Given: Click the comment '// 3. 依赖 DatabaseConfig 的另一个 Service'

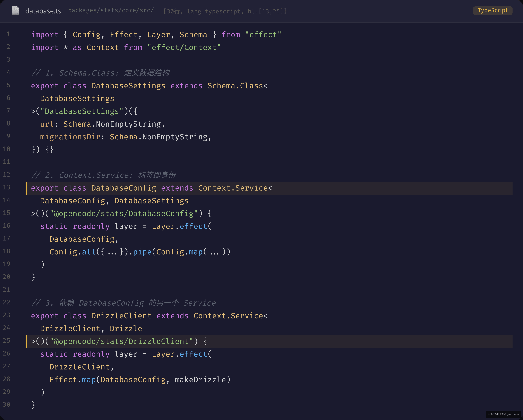Looking at the screenshot, I should pyautogui.click(x=123, y=303).
